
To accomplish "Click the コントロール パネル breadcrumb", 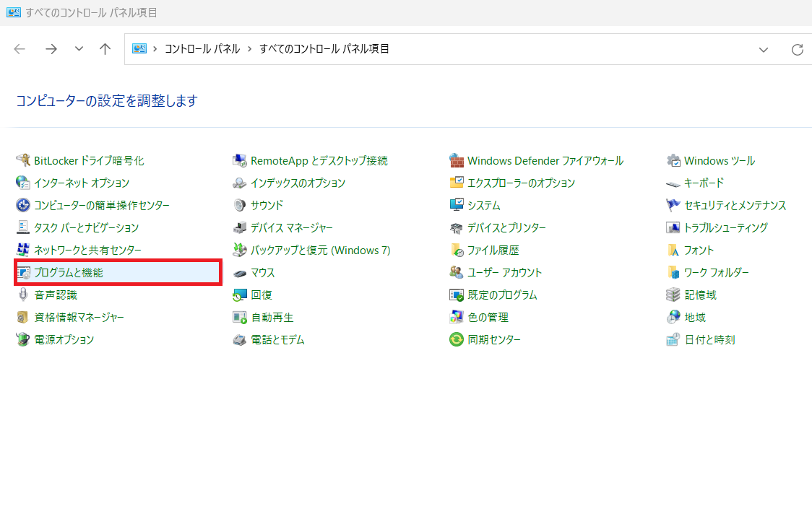I will pos(202,48).
